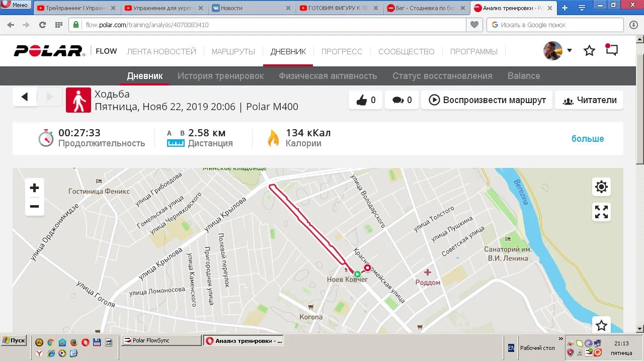The image size is (644, 362).
Task: Close the Новости browser tab
Action: pyautogui.click(x=288, y=8)
